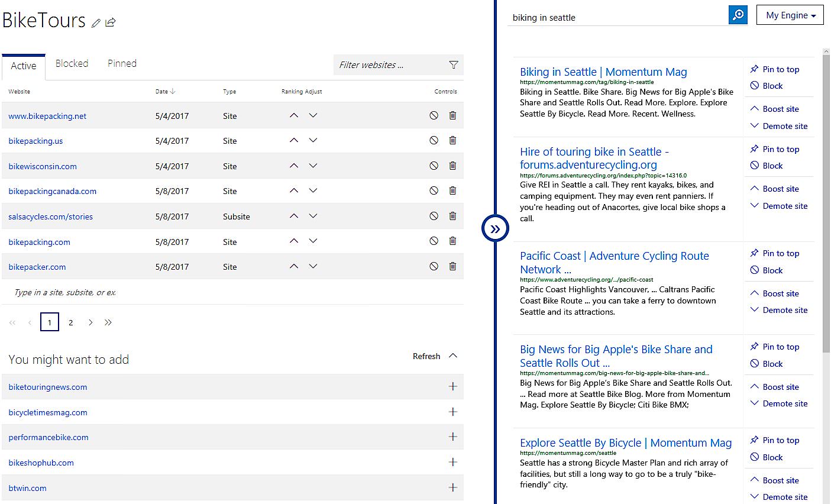Go to page 2 of websites

click(71, 322)
